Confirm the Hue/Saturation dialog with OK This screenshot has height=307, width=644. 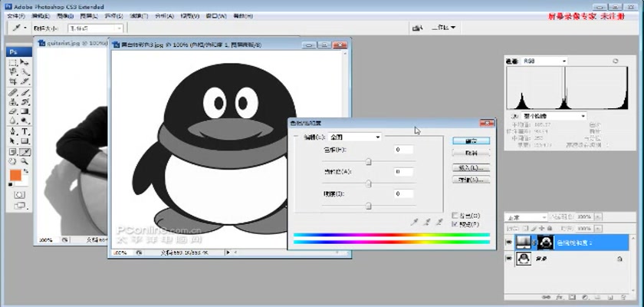coord(471,141)
